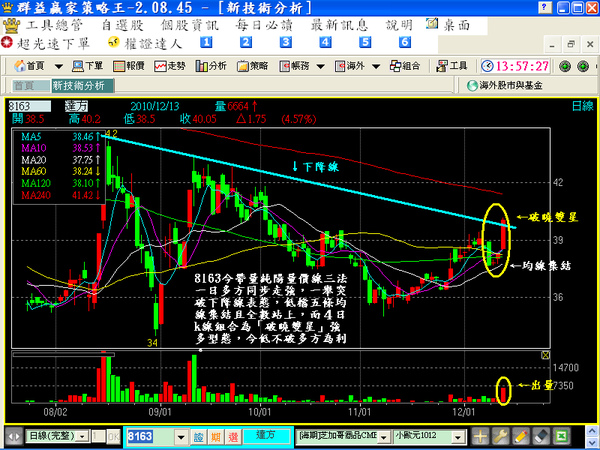This screenshot has height=450, width=600.
Task: Open 超光速下單 fast order
Action: pyautogui.click(x=46, y=43)
